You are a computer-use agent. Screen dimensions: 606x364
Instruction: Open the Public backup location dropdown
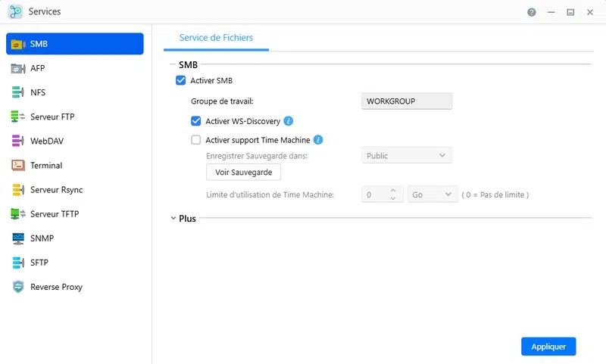[x=407, y=156]
